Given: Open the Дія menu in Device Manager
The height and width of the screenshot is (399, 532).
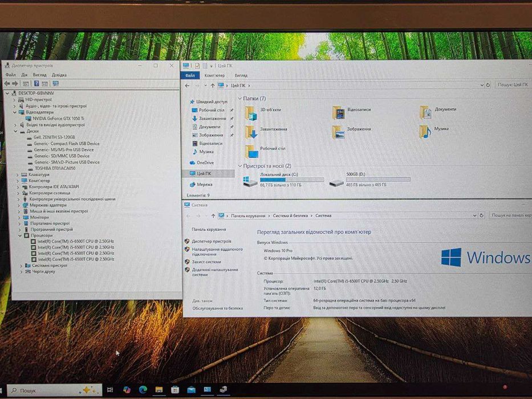Looking at the screenshot, I should pyautogui.click(x=24, y=75).
